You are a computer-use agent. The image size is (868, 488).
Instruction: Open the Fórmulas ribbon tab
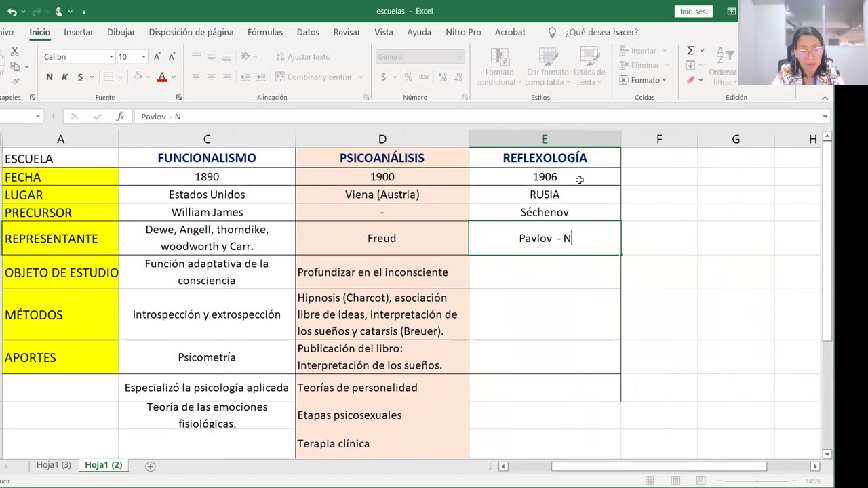point(265,32)
